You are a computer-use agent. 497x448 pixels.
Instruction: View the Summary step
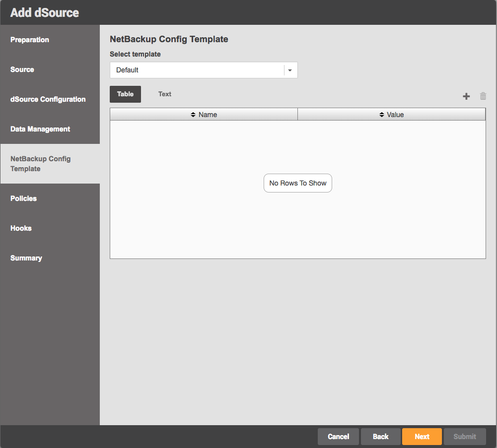[26, 258]
